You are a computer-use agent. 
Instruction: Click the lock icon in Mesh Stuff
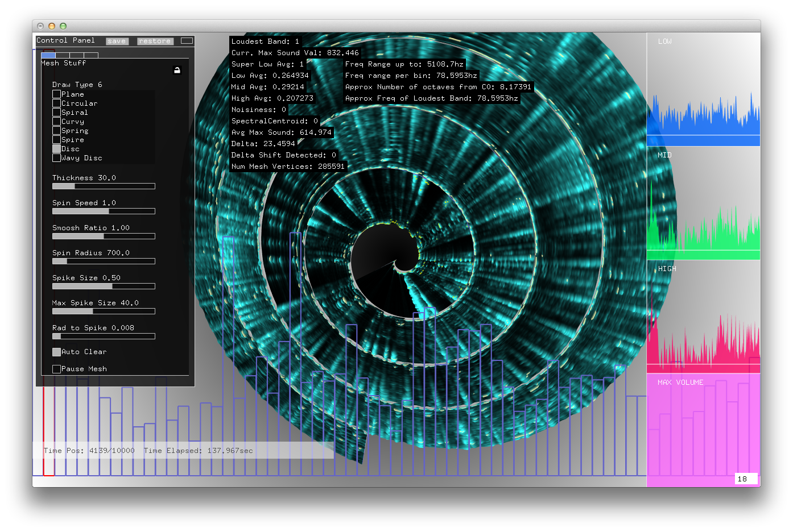tap(177, 70)
